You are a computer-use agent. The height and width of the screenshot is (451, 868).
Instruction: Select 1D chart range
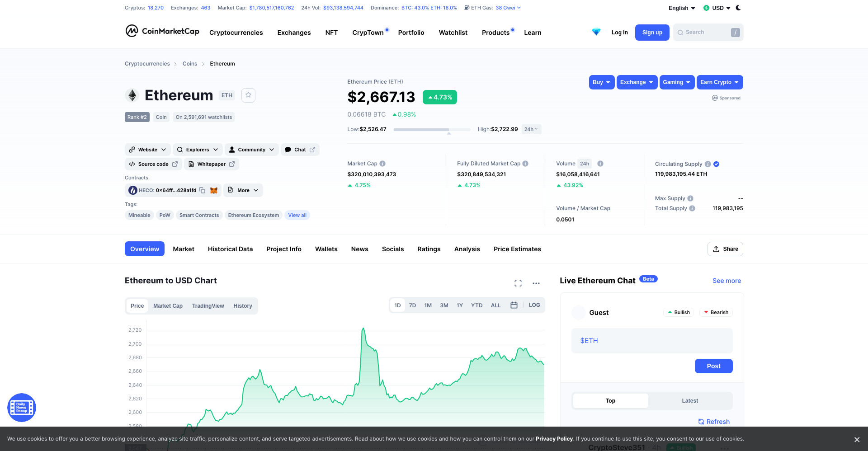pos(397,305)
